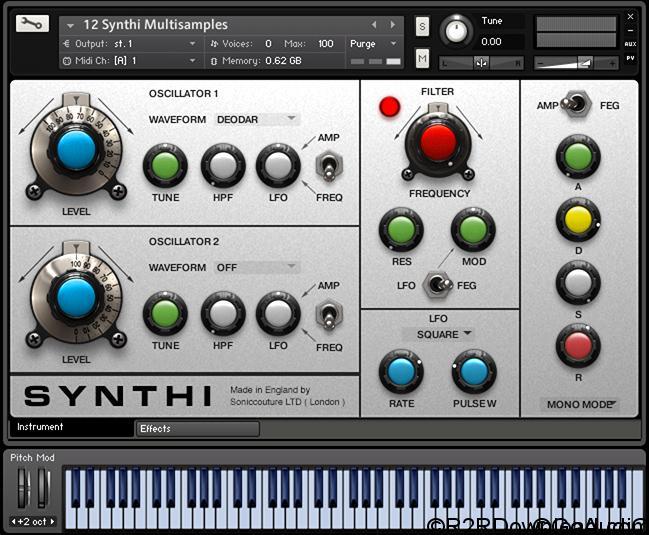The width and height of the screenshot is (649, 535).
Task: Solo the instrument with the S button
Action: point(422,26)
